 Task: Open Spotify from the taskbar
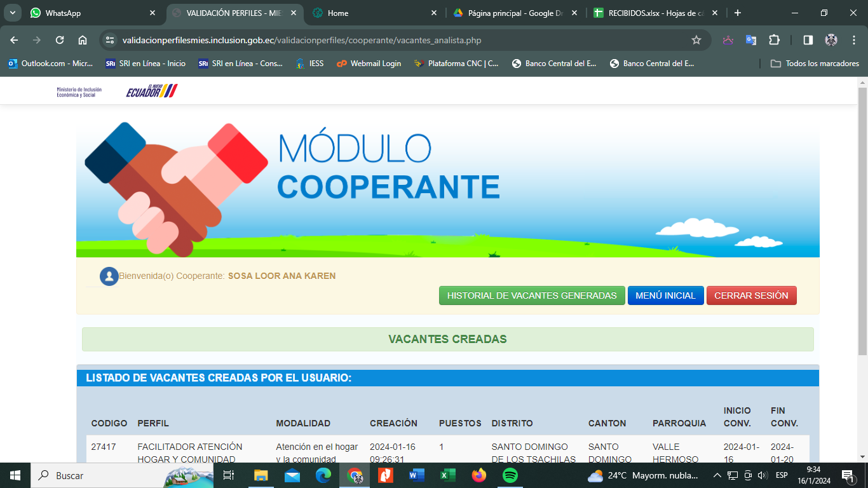click(510, 475)
